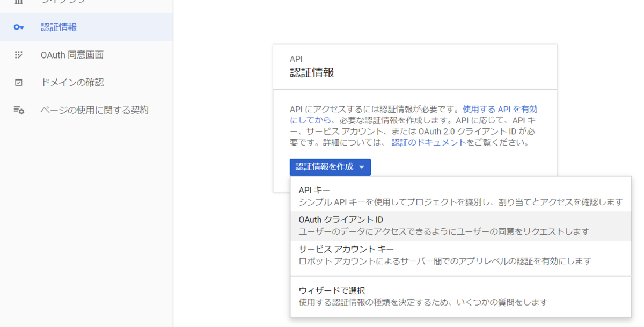The width and height of the screenshot is (644, 327).
Task: Select ページの使用に関する契約 sidebar item
Action: (x=86, y=110)
